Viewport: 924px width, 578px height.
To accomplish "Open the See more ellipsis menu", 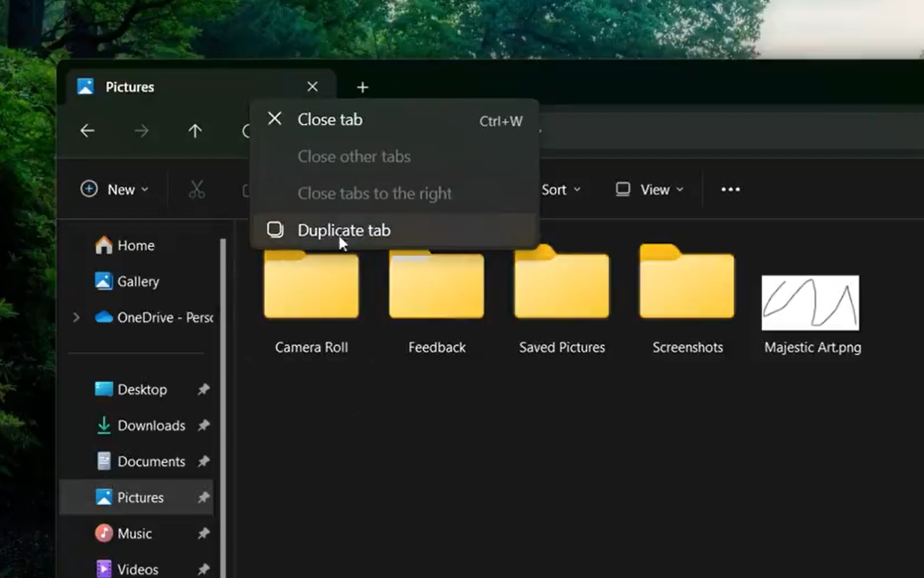I will pyautogui.click(x=730, y=190).
